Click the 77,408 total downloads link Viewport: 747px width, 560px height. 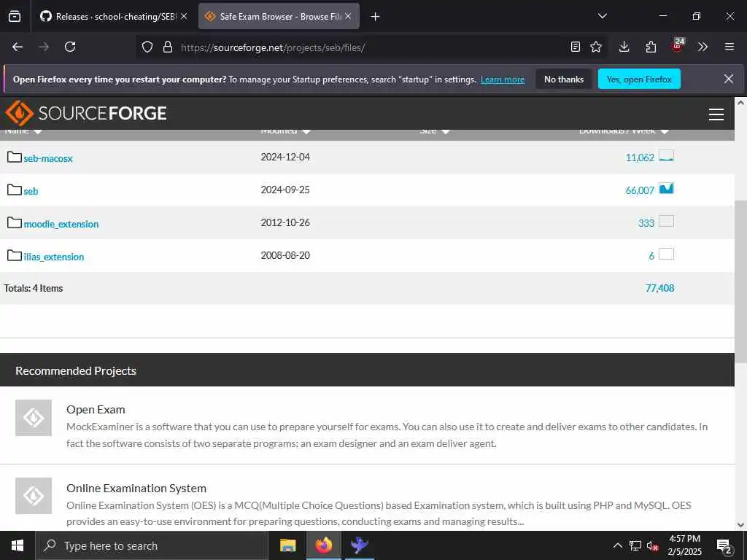click(x=659, y=288)
